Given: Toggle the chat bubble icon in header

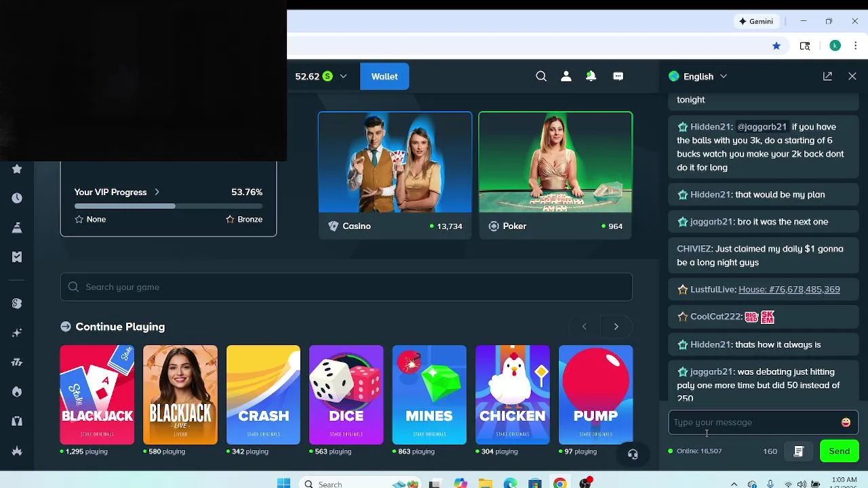Looking at the screenshot, I should tap(618, 77).
